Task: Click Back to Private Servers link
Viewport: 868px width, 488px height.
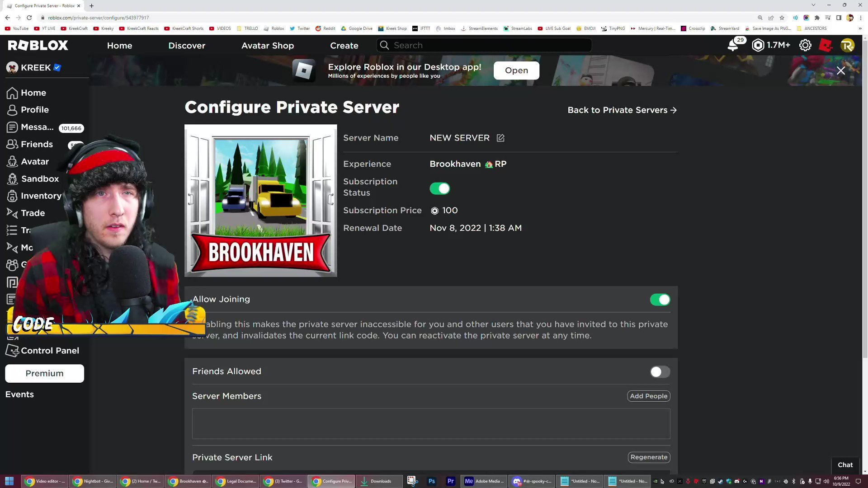Action: pos(623,110)
